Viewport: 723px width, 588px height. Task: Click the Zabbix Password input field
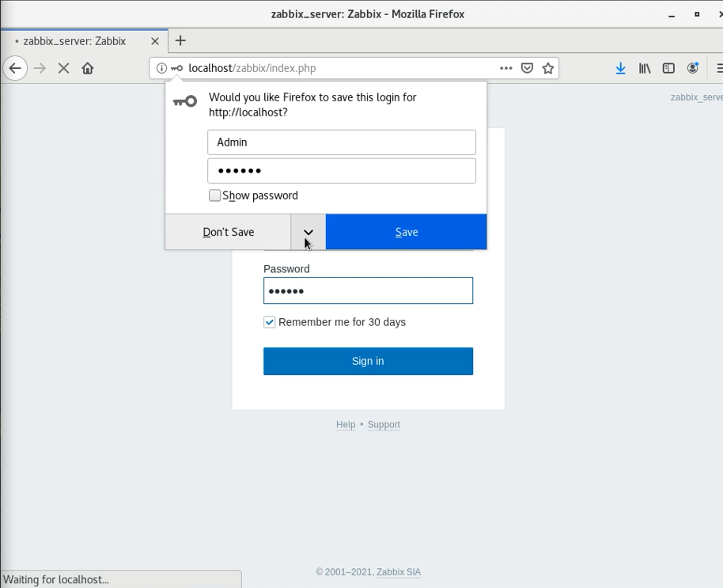coord(368,290)
